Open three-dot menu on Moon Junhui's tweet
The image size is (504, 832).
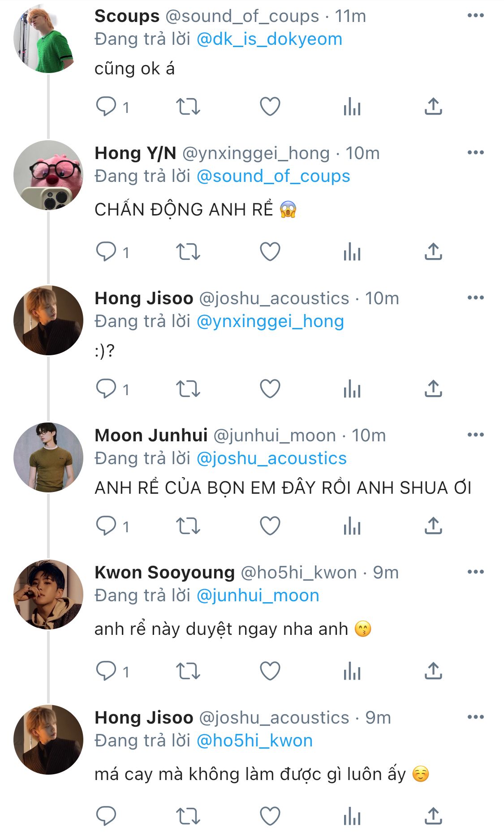point(475,435)
